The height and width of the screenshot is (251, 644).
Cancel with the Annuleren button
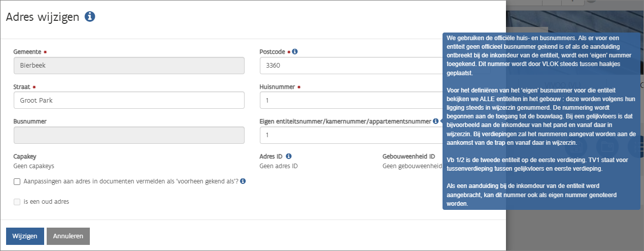pos(68,236)
